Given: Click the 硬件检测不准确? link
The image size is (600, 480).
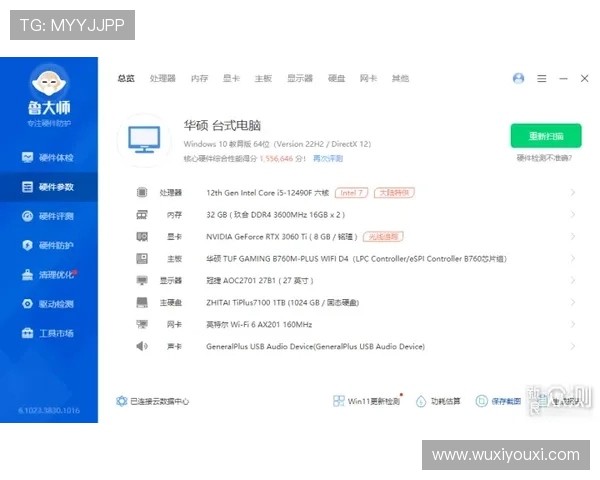Looking at the screenshot, I should click(544, 158).
